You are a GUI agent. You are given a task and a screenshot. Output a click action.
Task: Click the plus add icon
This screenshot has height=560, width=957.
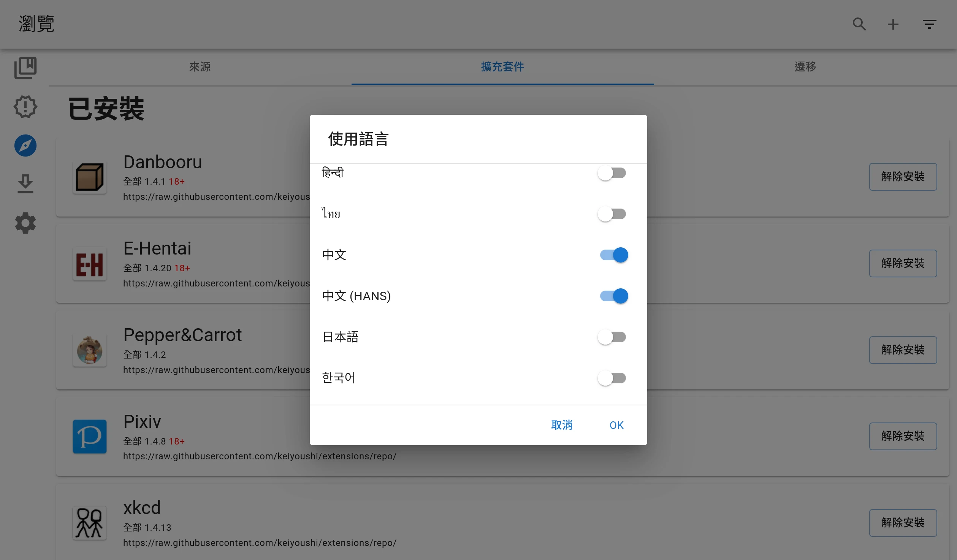[893, 24]
